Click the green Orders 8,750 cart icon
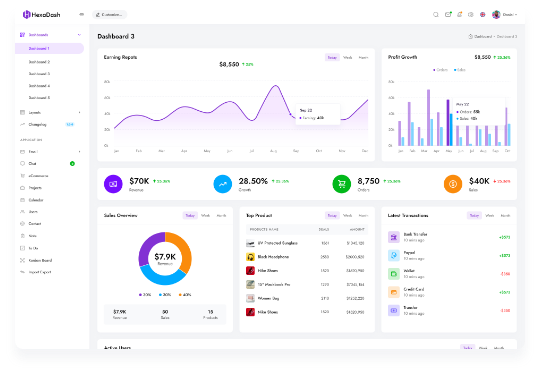 point(341,184)
